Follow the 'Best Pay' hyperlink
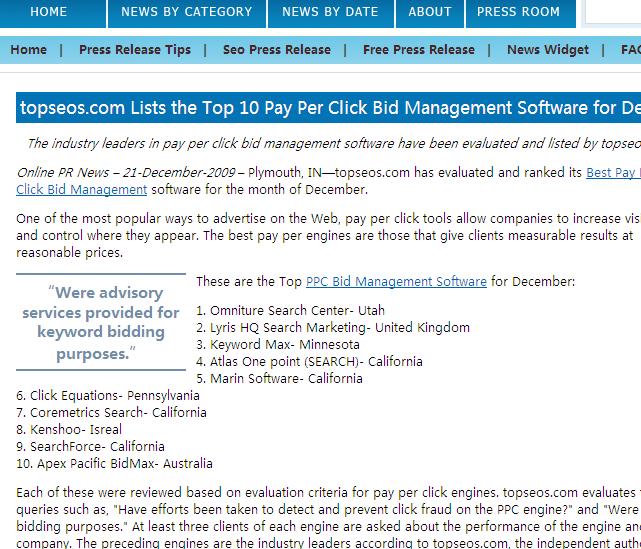The height and width of the screenshot is (549, 641). (613, 173)
